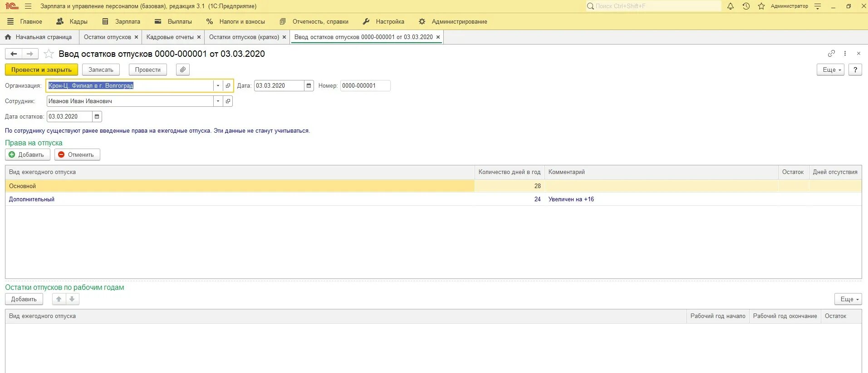Image resolution: width=868 pixels, height=373 pixels.
Task: Move the remainder row up with the arrow
Action: [59, 299]
